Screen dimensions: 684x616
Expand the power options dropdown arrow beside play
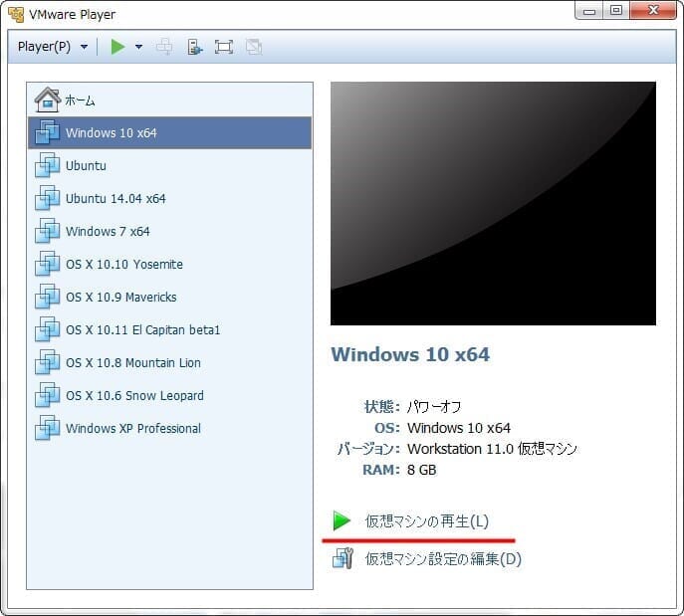(138, 47)
